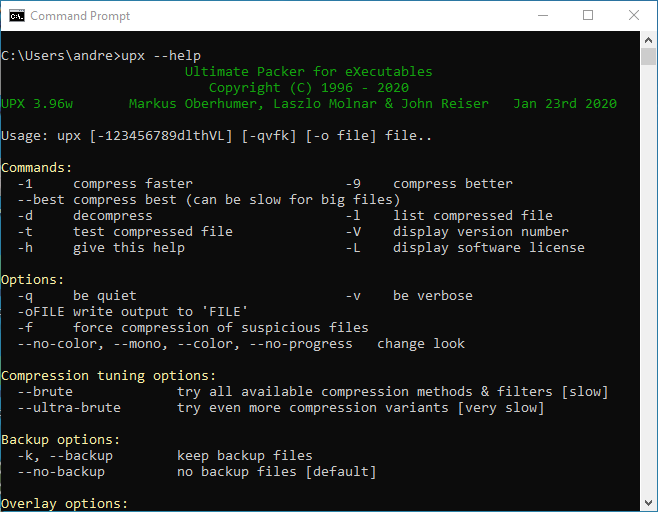Close the Command Prompt window
The width and height of the screenshot is (658, 512).
point(634,16)
